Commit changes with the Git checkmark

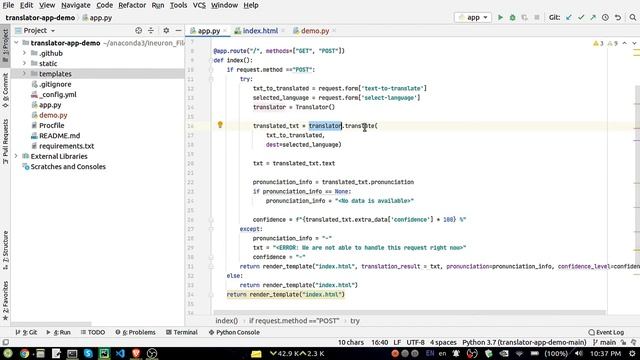point(581,18)
